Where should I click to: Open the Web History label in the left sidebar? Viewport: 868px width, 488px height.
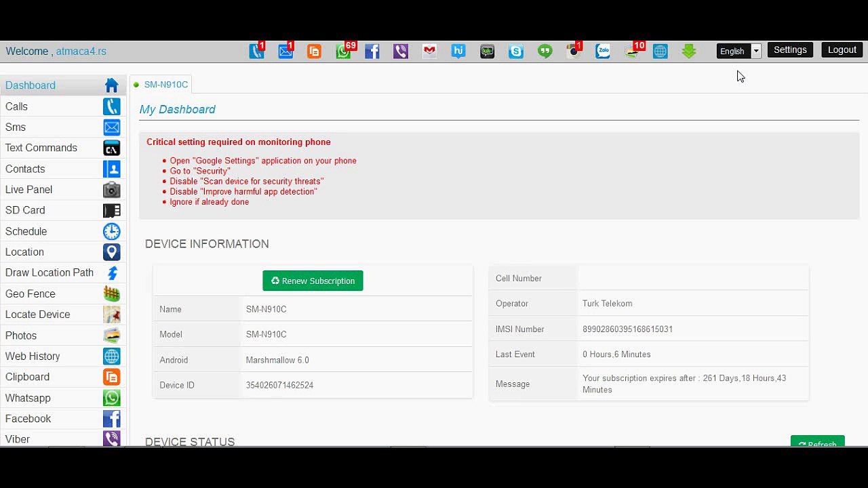point(33,357)
